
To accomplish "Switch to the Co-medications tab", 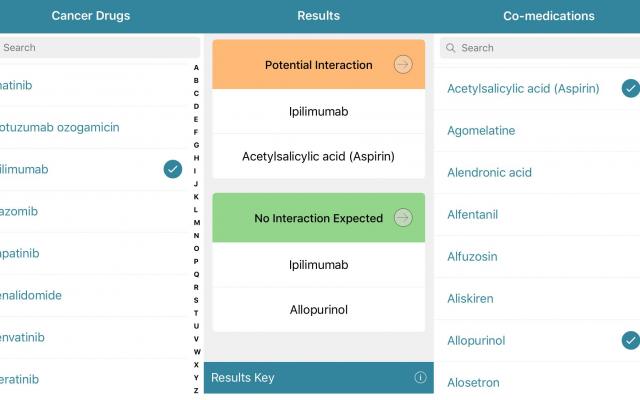I will (548, 16).
